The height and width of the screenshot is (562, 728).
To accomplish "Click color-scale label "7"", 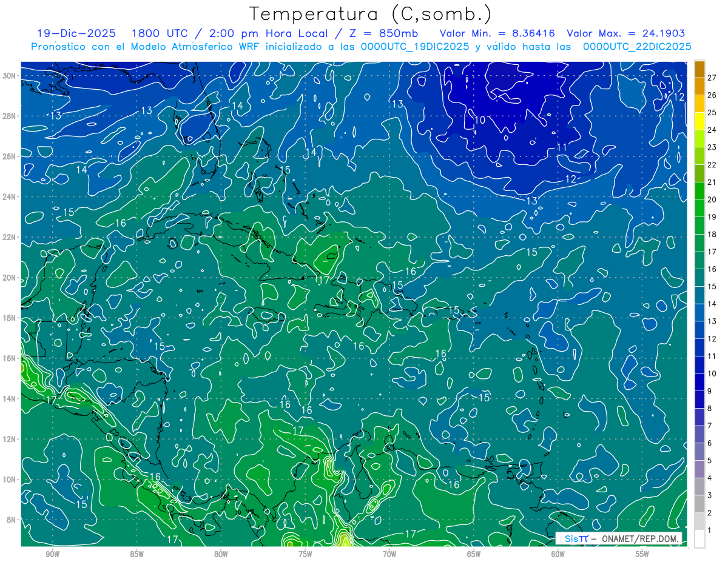I will 709,426.
